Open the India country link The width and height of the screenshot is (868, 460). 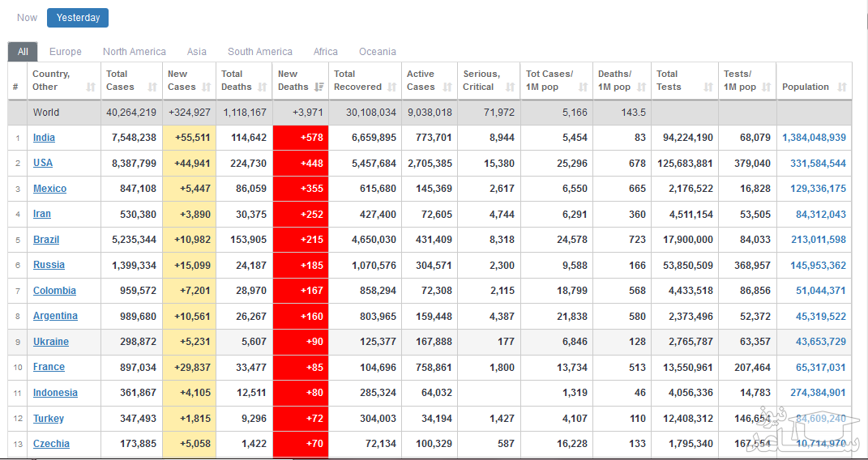click(44, 138)
